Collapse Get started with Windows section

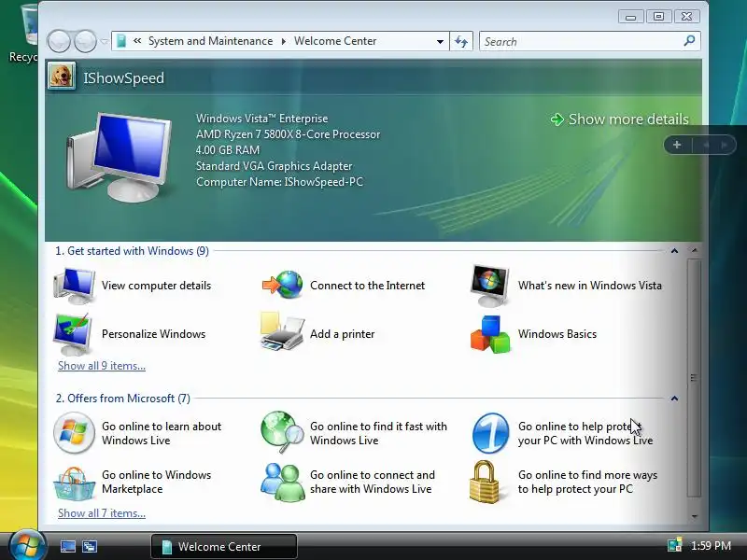674,251
